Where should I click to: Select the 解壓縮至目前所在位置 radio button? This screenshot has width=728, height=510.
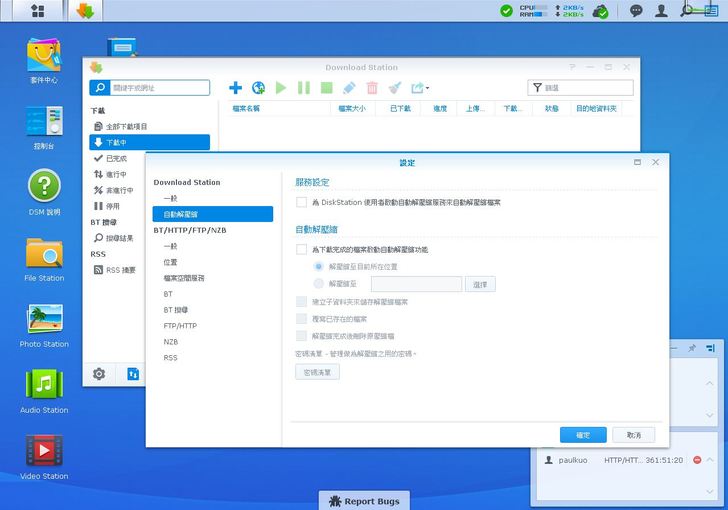318,267
